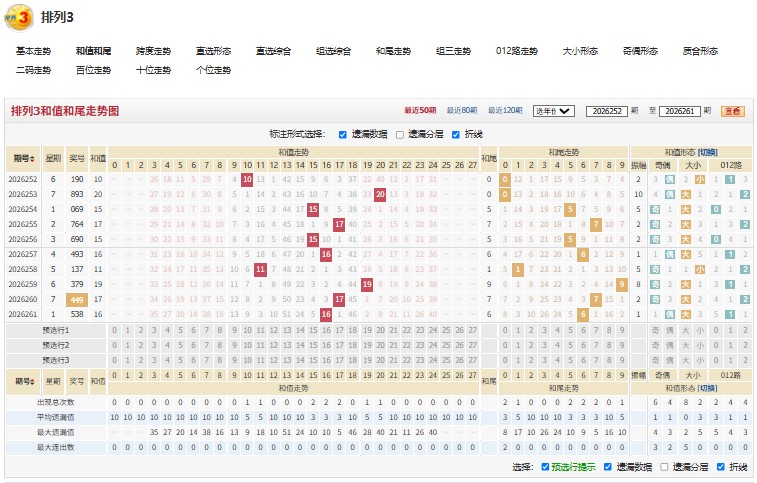The image size is (757, 483).
Task: Click the highlighted 20 in row 2026253
Action: 380,195
